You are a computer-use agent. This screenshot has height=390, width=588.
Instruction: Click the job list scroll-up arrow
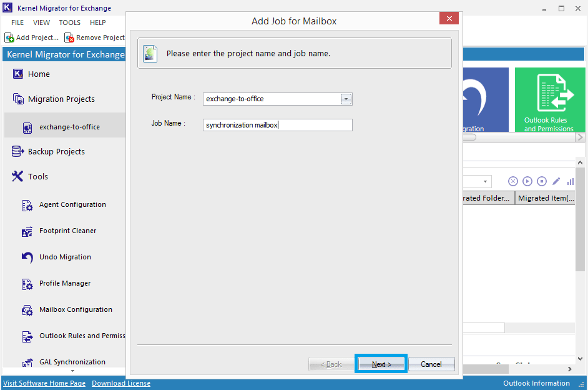coord(580,162)
